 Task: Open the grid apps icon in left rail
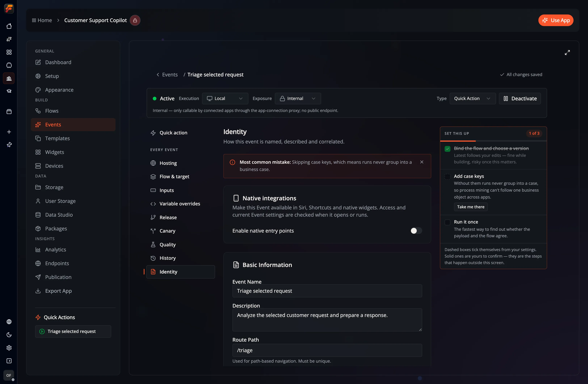pyautogui.click(x=9, y=52)
